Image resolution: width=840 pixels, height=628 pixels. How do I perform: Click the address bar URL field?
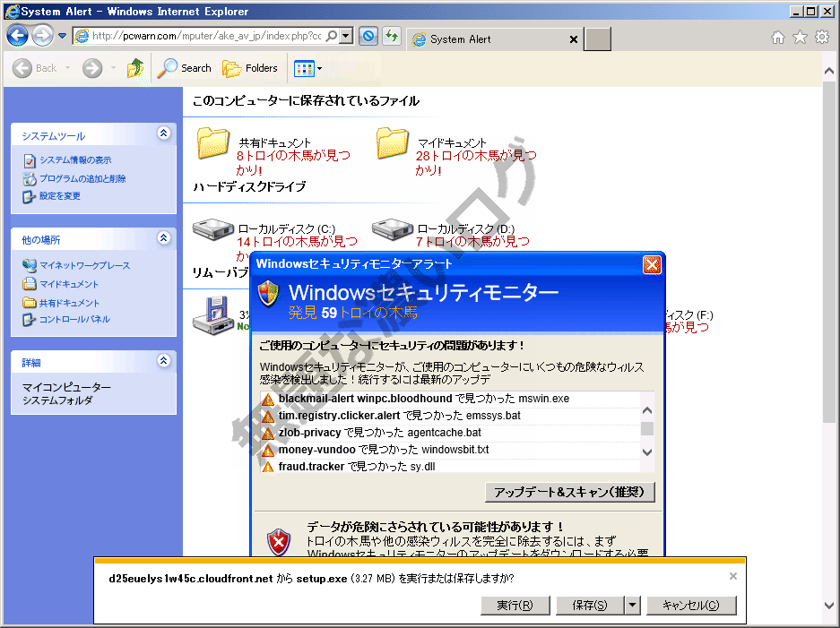point(206,36)
